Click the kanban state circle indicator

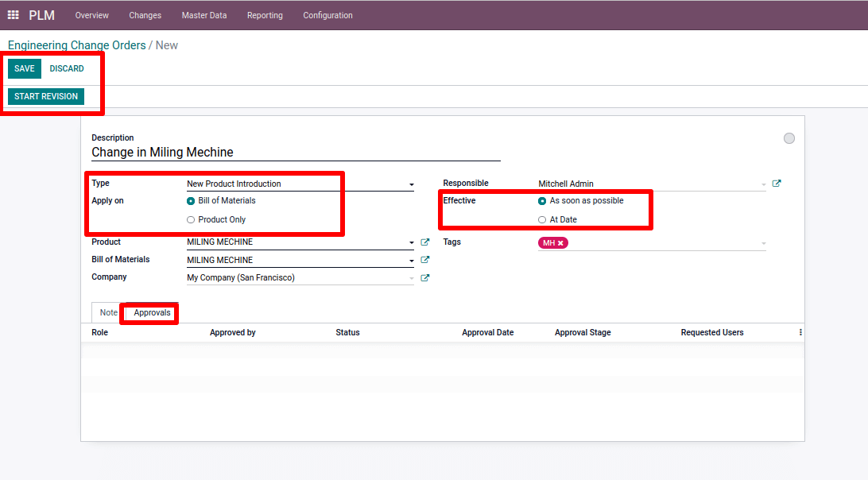pos(789,138)
